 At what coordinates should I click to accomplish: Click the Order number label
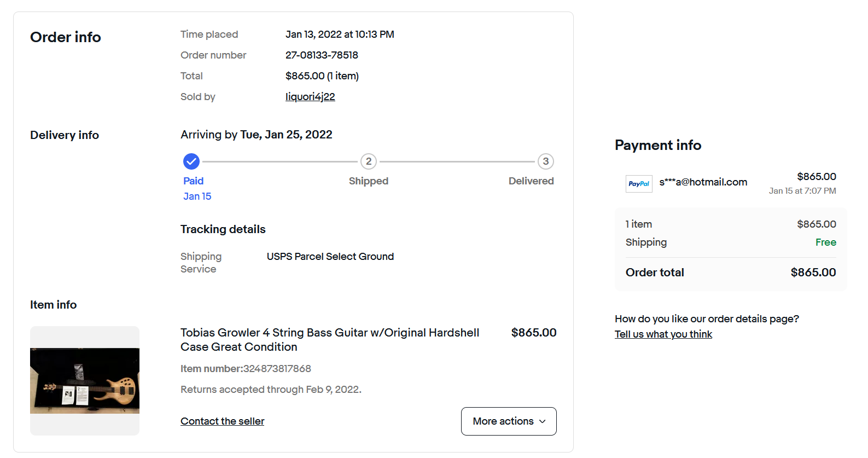213,55
